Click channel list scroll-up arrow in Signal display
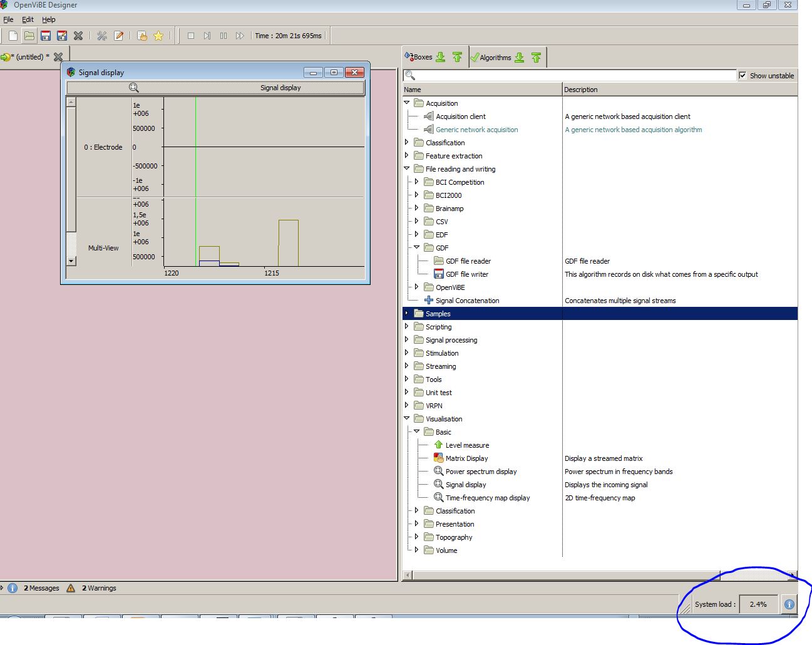 (71, 102)
